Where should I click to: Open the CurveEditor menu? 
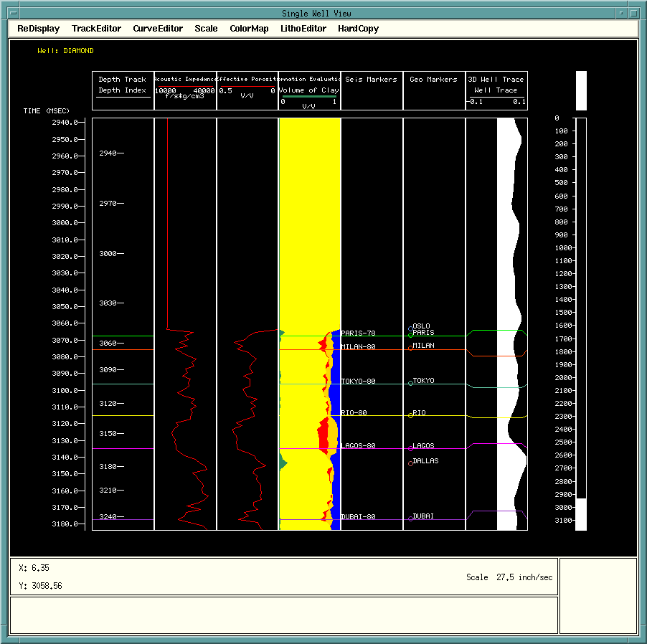158,29
